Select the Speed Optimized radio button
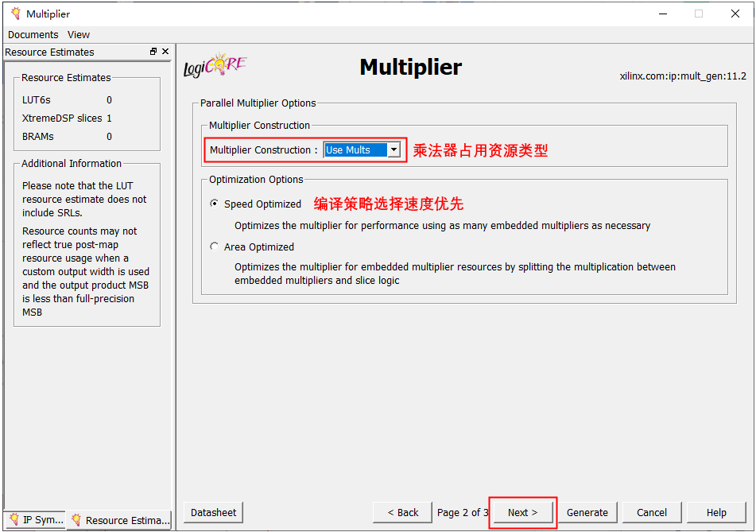Screen dimensions: 756x532 point(215,204)
